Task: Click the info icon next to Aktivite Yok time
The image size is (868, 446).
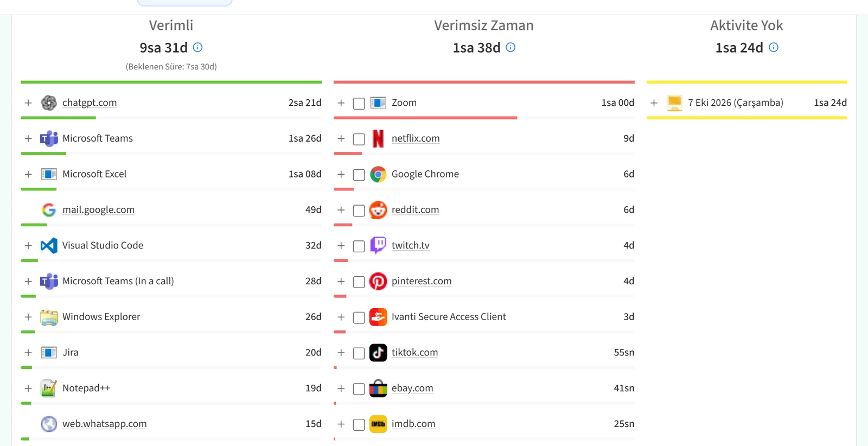Action: [x=774, y=47]
